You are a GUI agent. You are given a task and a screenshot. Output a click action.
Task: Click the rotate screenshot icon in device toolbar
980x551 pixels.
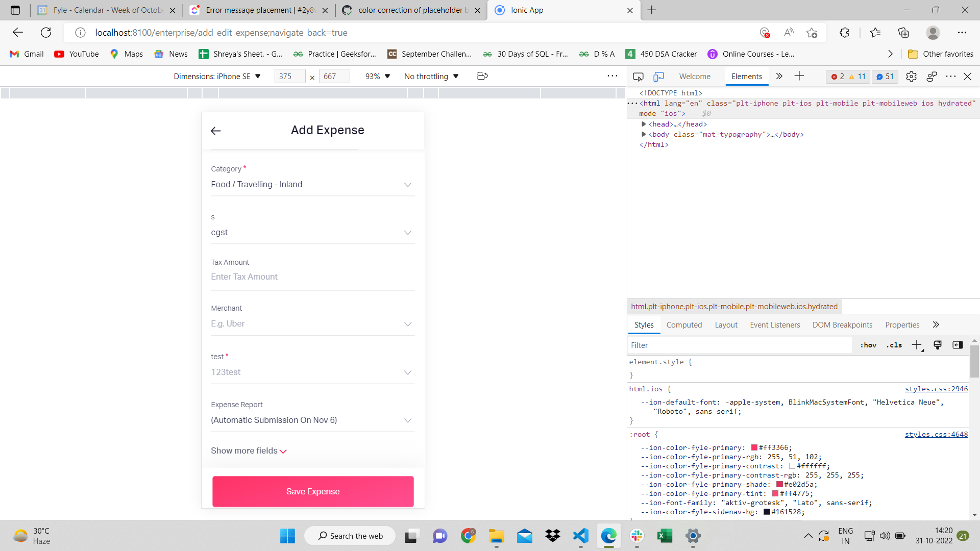(x=482, y=76)
